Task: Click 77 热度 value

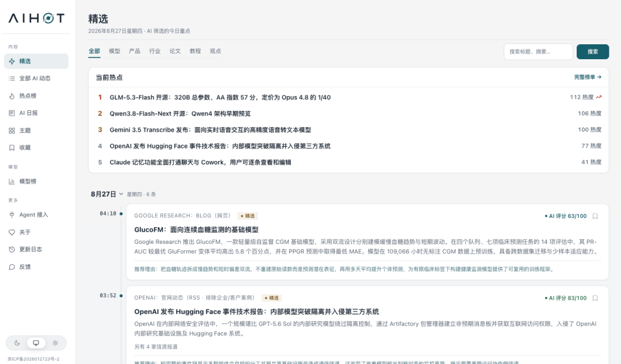Action: pyautogui.click(x=591, y=146)
